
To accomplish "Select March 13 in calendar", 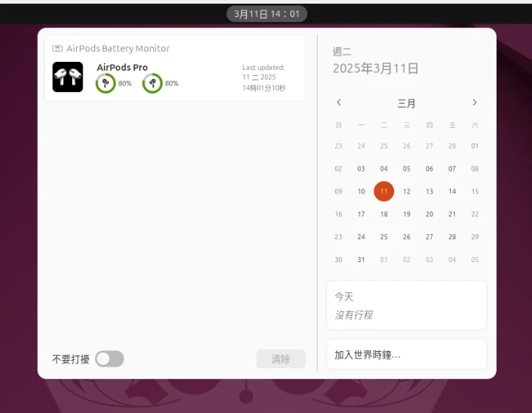I will [x=429, y=191].
